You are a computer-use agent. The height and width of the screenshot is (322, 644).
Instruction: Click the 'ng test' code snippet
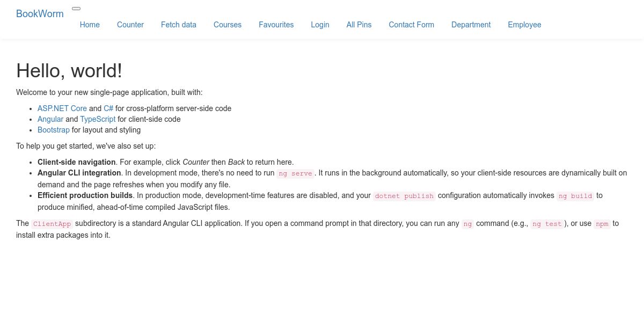(547, 224)
